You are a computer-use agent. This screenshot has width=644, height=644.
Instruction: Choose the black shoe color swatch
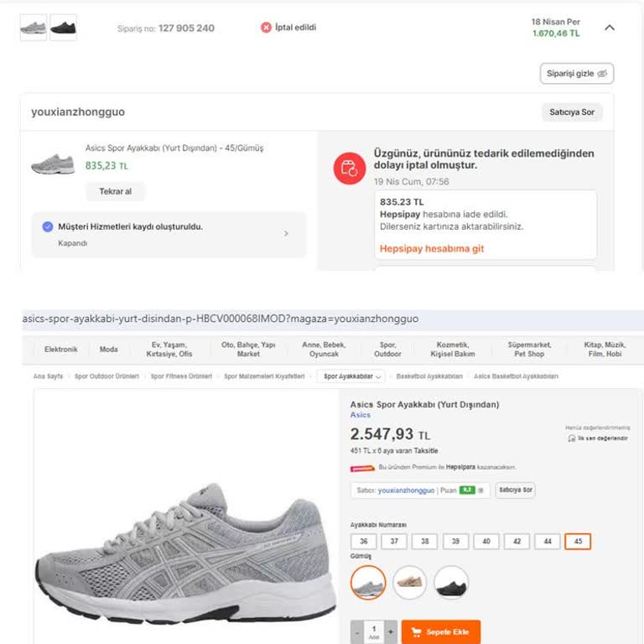click(451, 582)
